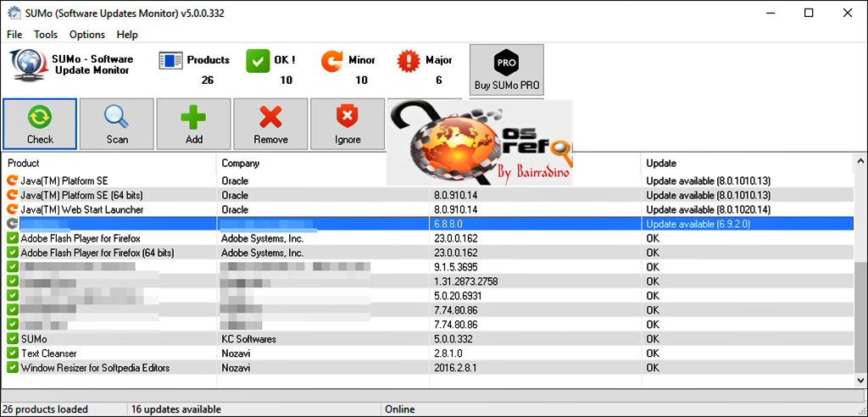Click the Remove button with red X

[270, 124]
